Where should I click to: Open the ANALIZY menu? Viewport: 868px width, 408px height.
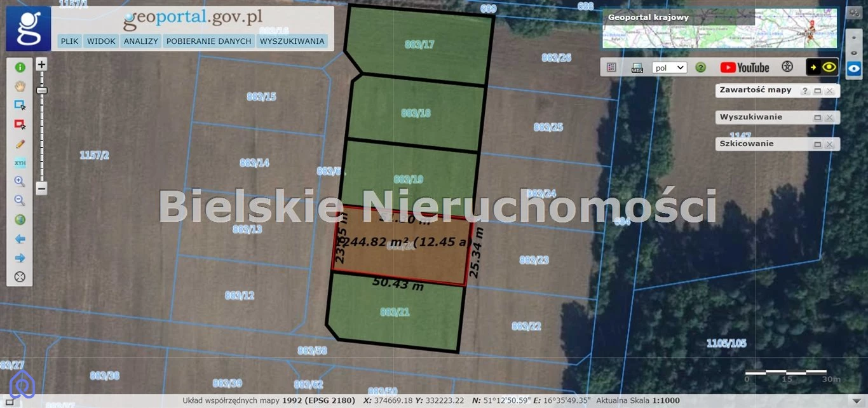[x=141, y=41]
